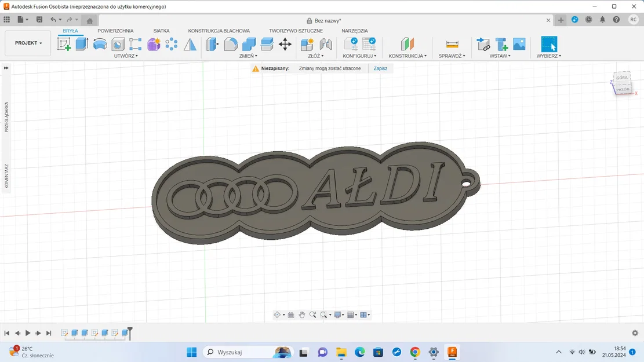Redo the last undone action
This screenshot has width=644, height=362.
[70, 19]
